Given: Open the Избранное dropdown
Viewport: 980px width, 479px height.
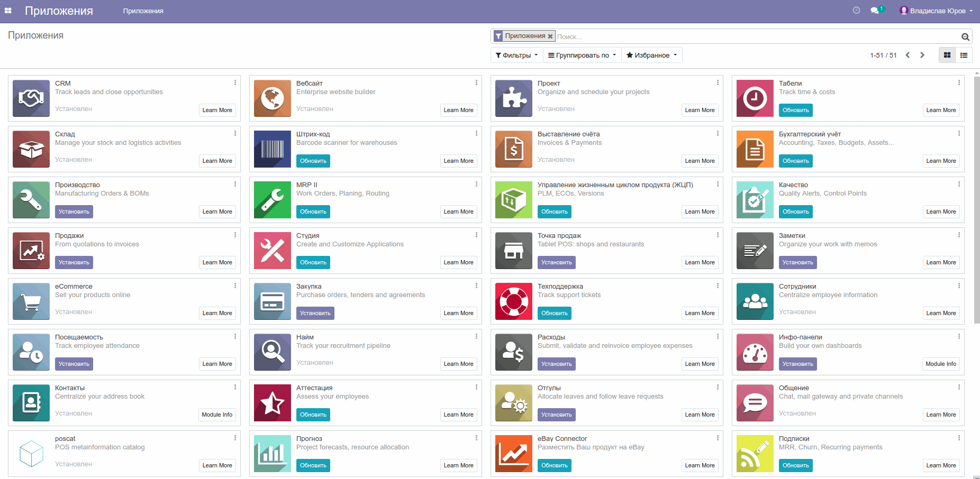Looking at the screenshot, I should click(x=651, y=55).
